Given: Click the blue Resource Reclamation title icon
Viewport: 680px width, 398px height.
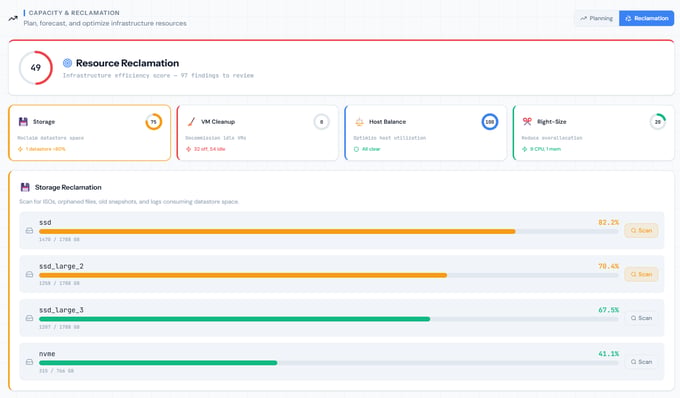Looking at the screenshot, I should click(x=67, y=63).
